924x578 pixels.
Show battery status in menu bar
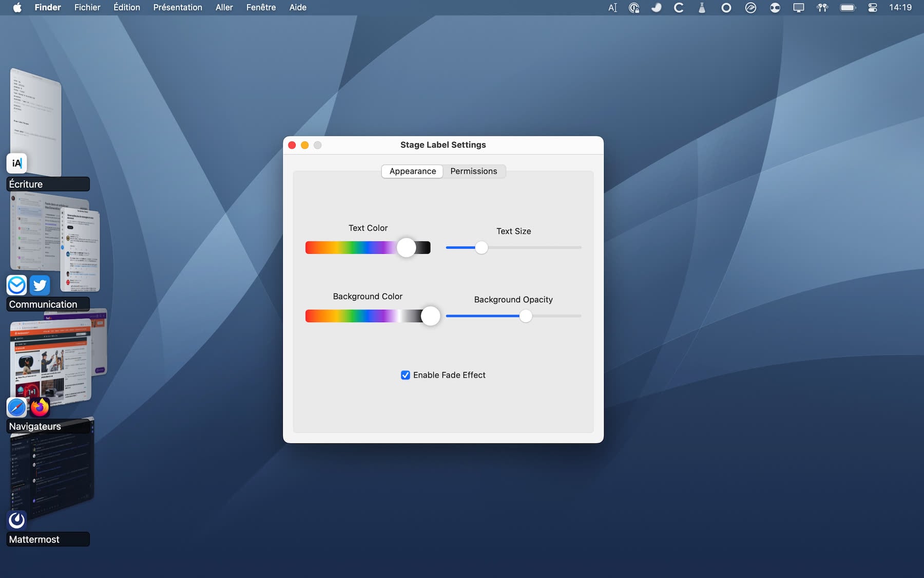(848, 8)
